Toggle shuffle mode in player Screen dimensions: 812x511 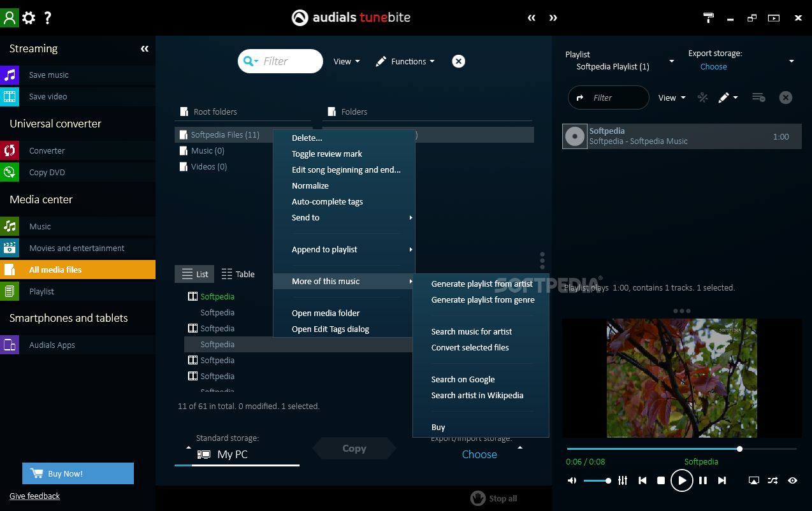click(772, 480)
